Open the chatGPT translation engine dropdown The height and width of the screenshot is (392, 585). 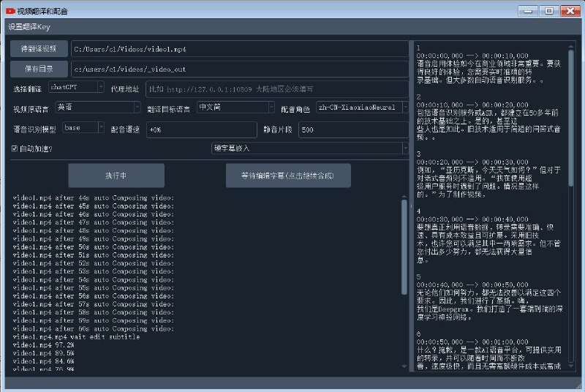[x=76, y=87]
